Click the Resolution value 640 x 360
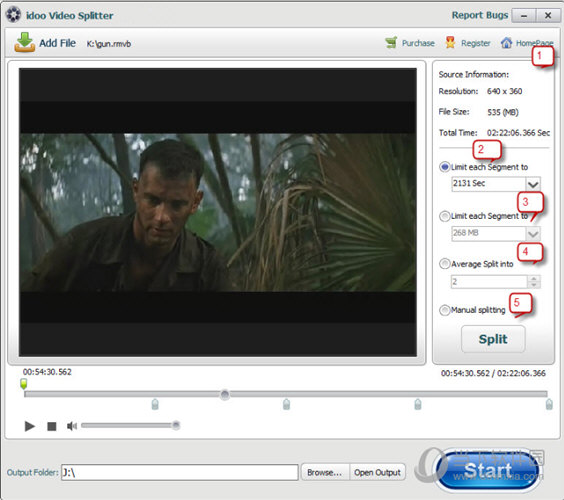Viewport: 564px width, 500px height. click(x=505, y=91)
